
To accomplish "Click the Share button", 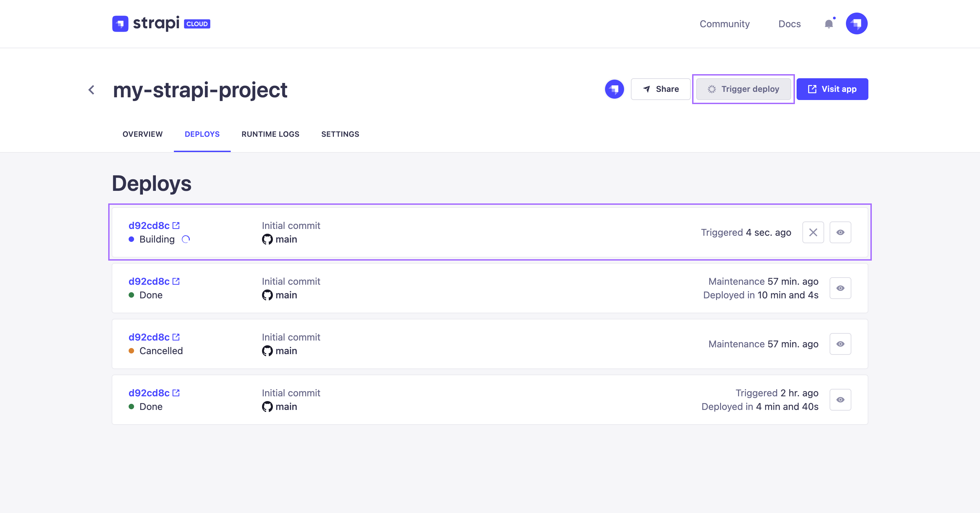I will [x=660, y=89].
